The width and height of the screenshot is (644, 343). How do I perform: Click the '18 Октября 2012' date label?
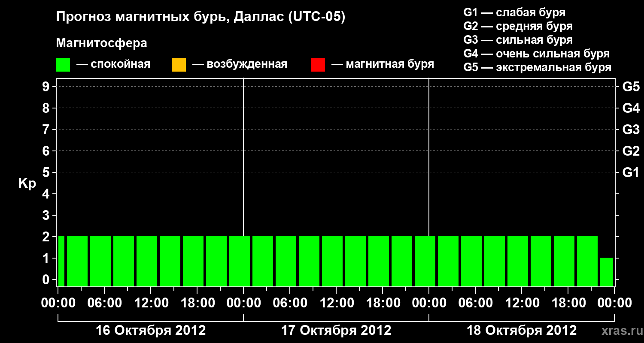pos(522,331)
